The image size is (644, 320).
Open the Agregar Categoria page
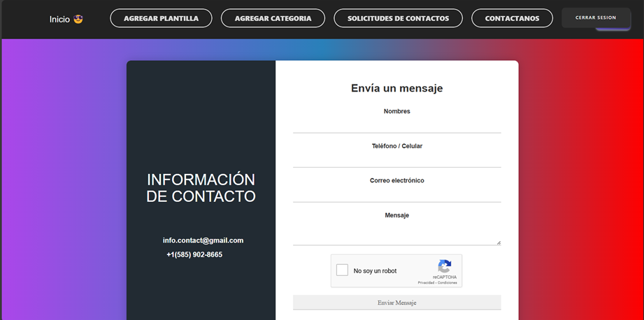[x=273, y=18]
